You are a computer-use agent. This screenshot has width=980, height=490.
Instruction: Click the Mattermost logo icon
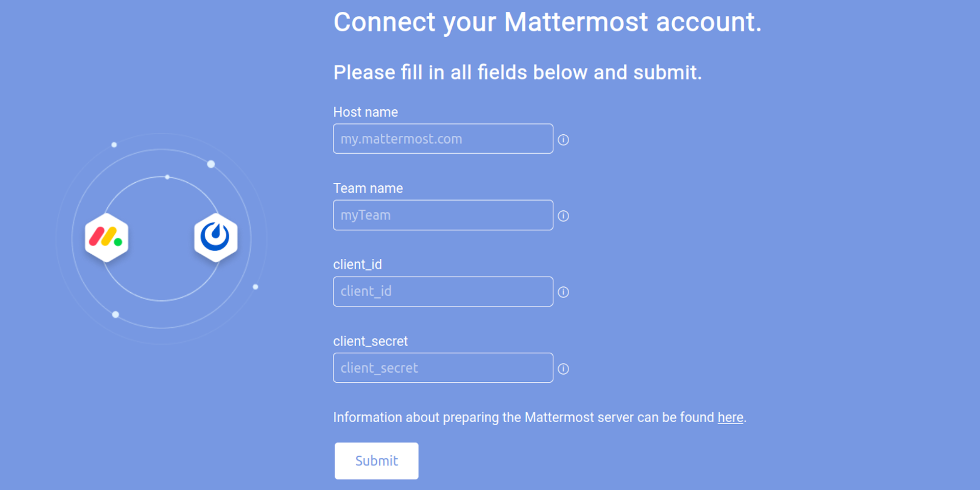point(216,236)
